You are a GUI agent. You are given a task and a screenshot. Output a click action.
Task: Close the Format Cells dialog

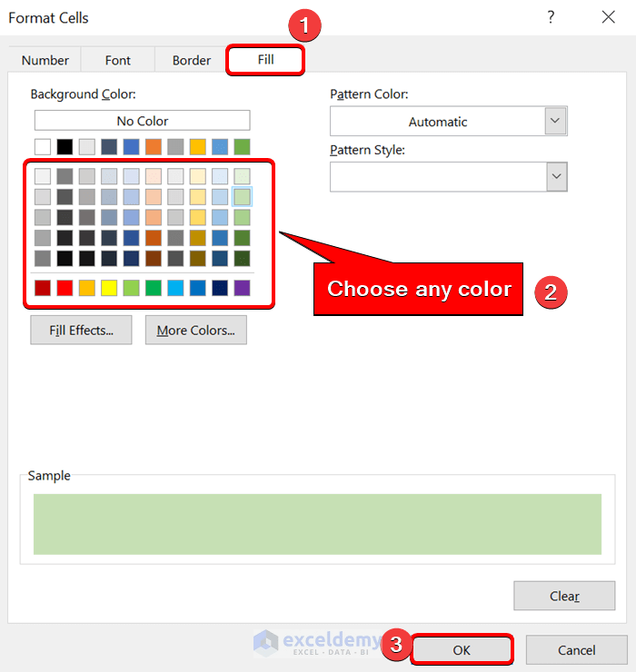(608, 17)
